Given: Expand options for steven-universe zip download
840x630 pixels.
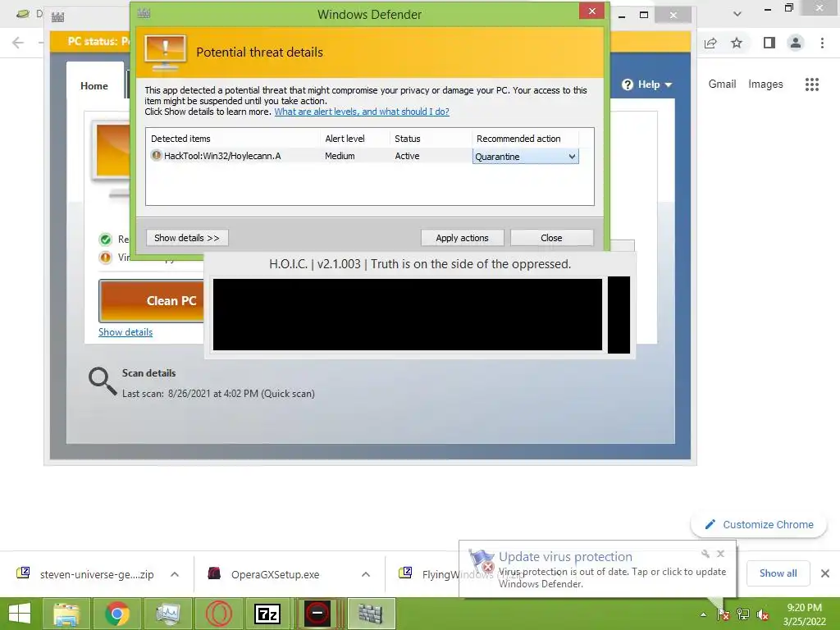Looking at the screenshot, I should coord(175,574).
